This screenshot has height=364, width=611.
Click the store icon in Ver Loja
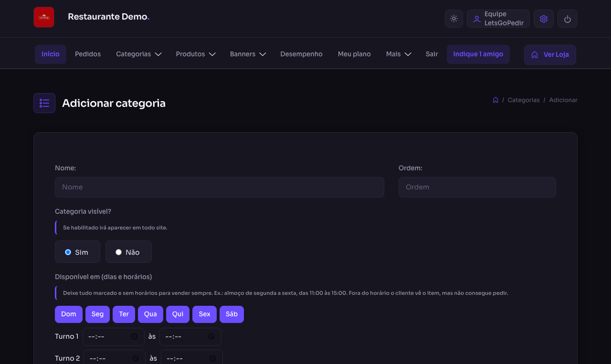535,54
